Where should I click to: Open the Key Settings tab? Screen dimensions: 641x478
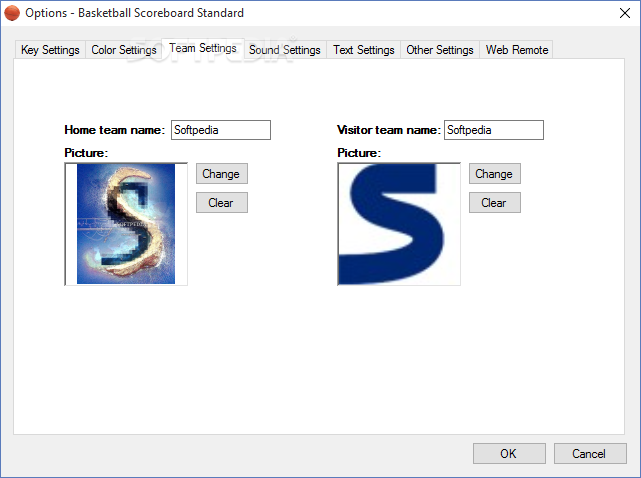point(50,50)
